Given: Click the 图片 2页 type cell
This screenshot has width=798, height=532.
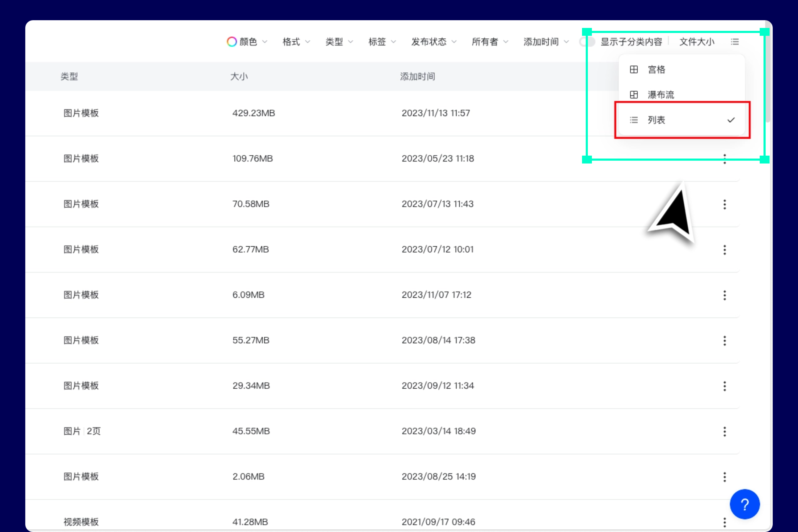Looking at the screenshot, I should (82, 431).
